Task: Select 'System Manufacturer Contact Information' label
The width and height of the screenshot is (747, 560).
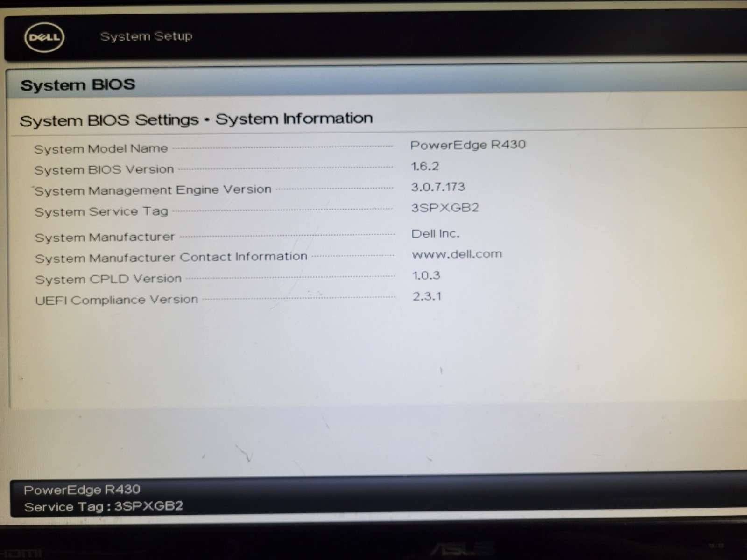Action: pos(171,258)
